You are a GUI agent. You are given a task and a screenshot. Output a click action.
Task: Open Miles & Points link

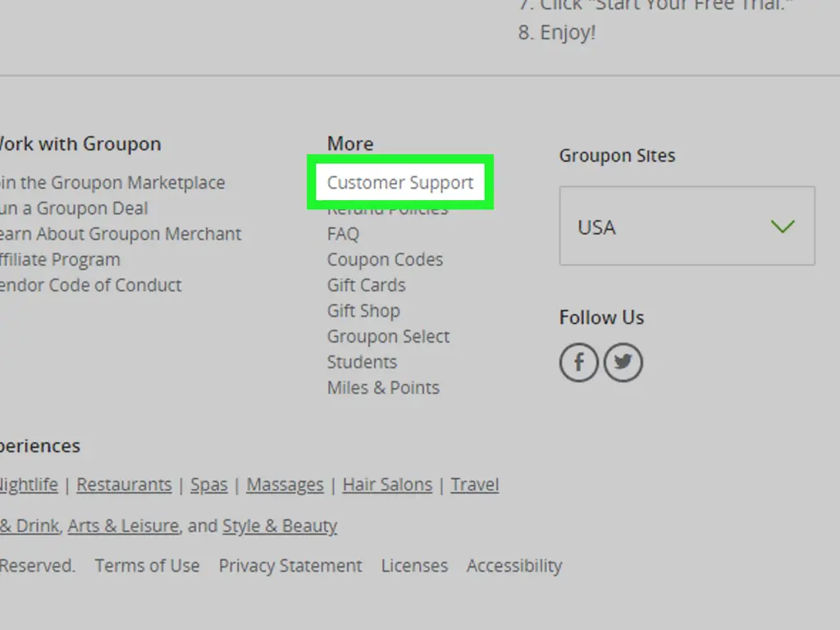point(383,387)
